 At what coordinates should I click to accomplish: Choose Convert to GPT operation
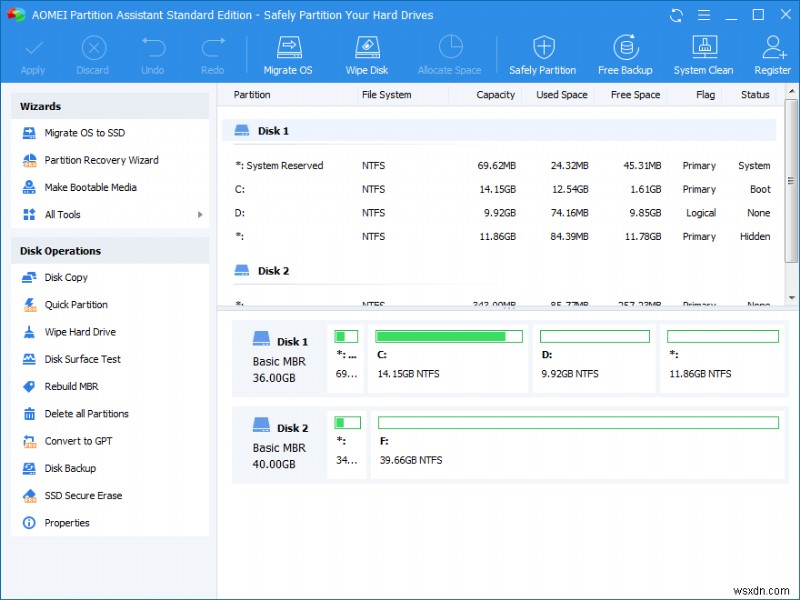78,441
